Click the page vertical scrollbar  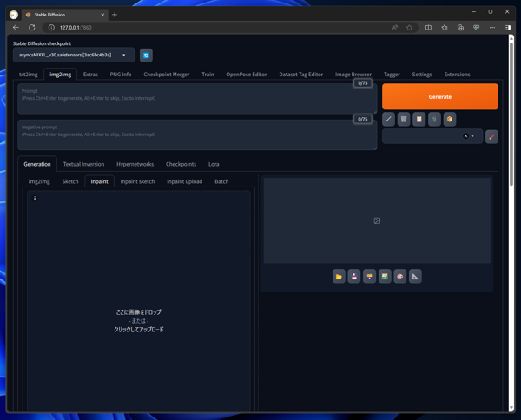[511, 113]
